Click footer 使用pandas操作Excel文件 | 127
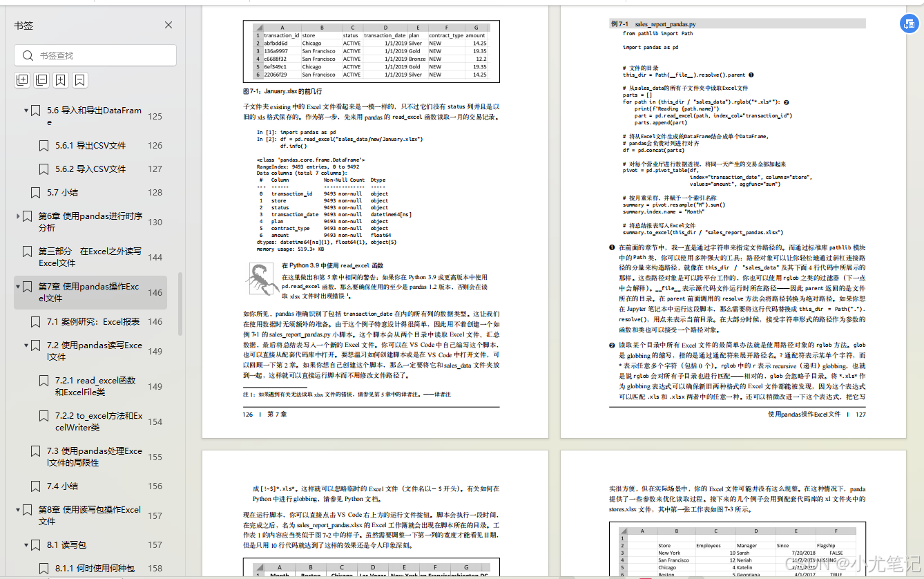This screenshot has height=579, width=924. (x=817, y=415)
